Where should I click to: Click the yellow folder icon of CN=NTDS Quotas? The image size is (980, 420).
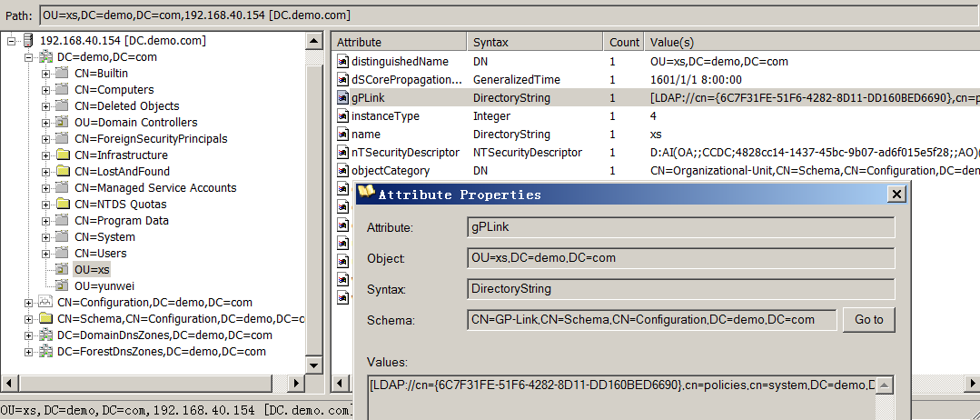(62, 204)
